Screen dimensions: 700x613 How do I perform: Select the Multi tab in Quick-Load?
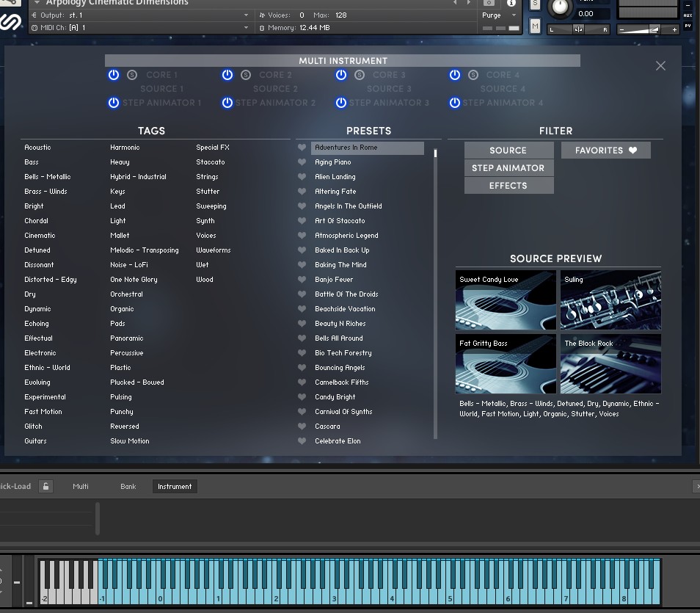tap(81, 486)
